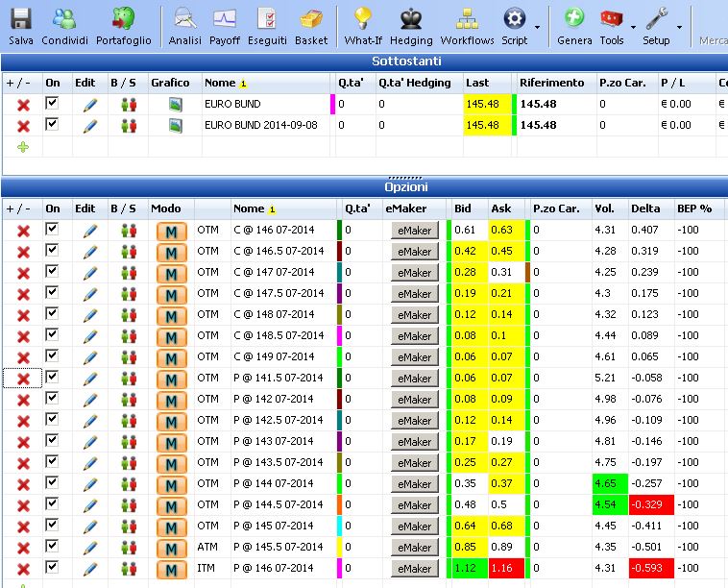Disable On checkbox for P @ 146 07-2014
728x588 pixels.
tap(52, 567)
